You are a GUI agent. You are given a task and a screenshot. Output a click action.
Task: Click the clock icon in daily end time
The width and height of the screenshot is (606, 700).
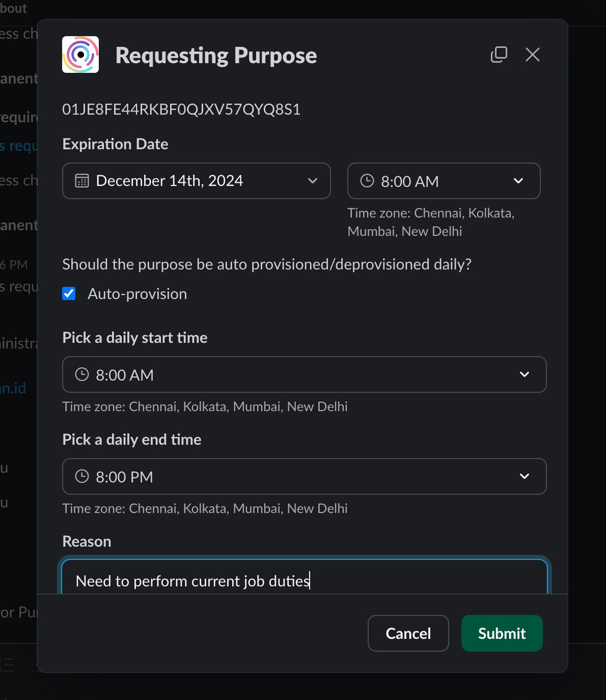tap(82, 476)
